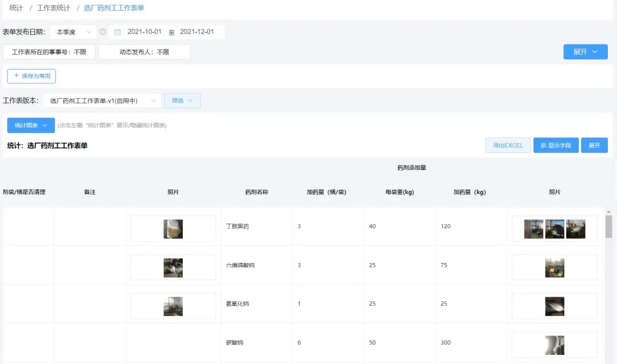The width and height of the screenshot is (617, 364).
Task: Toggle the 统计图表 chart display
Action: [31, 126]
